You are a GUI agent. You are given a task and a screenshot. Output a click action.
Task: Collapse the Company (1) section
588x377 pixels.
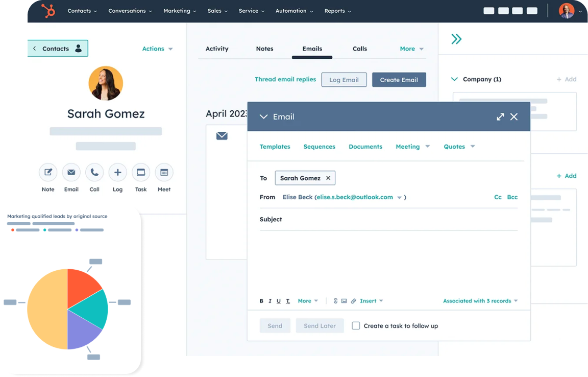coord(455,79)
